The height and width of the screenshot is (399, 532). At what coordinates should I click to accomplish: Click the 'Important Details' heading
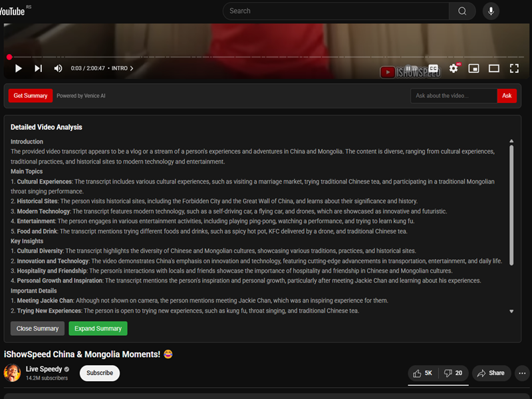click(x=34, y=291)
